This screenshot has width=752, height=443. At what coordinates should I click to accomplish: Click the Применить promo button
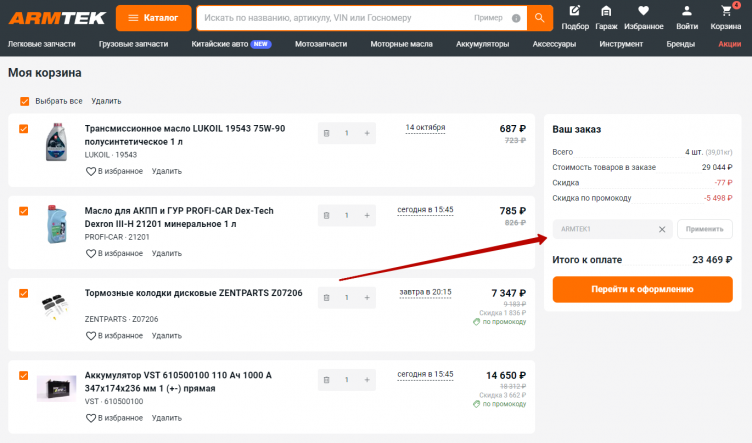coord(705,229)
